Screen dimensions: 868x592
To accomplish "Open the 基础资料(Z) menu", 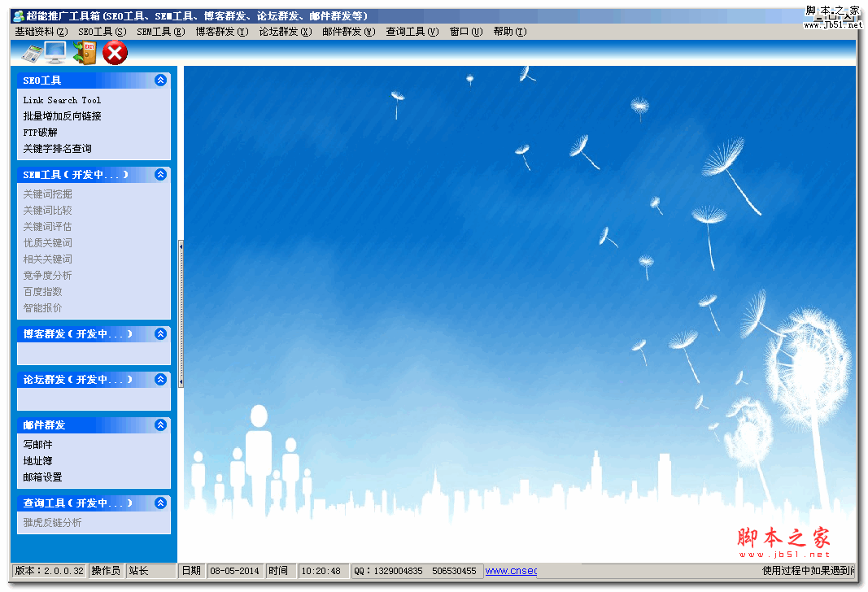I will 41,32.
